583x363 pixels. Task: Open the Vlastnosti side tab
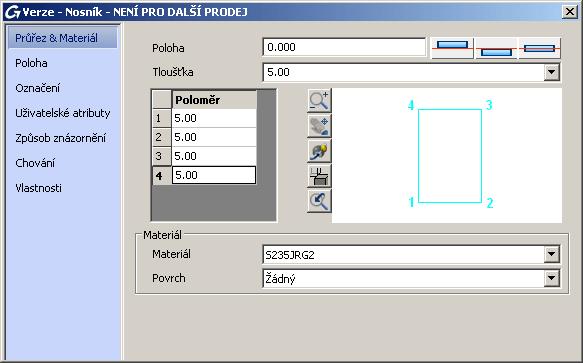[x=38, y=188]
